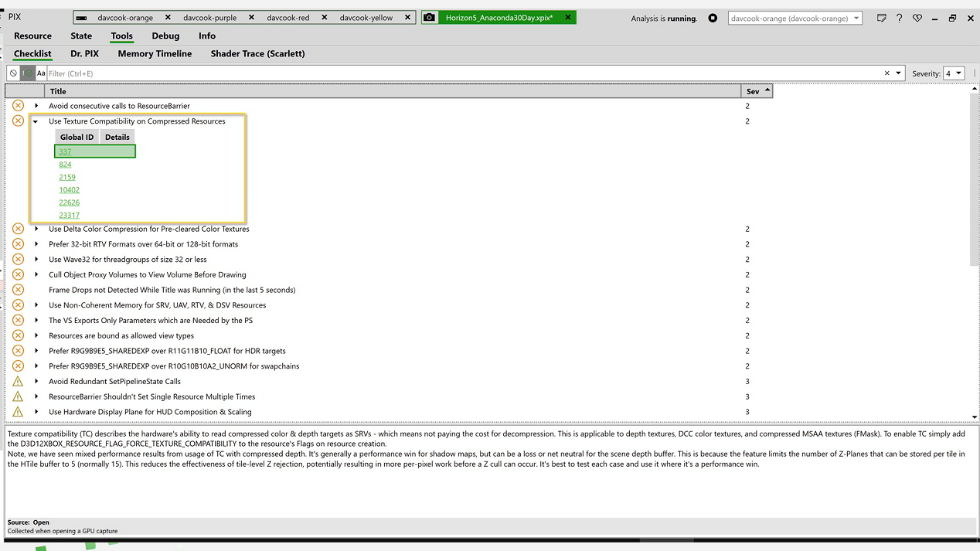Click the Details column header
This screenshot has height=551, width=980.
pos(117,138)
